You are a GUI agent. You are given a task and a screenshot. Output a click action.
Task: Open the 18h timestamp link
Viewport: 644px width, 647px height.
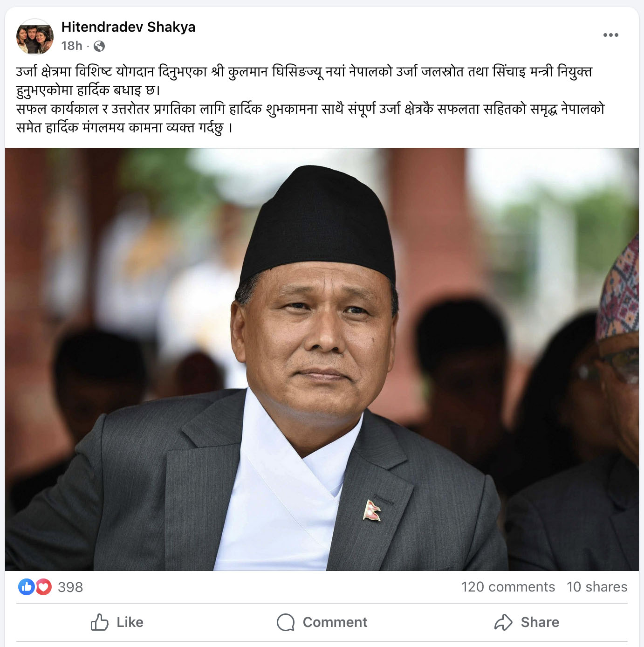[72, 46]
